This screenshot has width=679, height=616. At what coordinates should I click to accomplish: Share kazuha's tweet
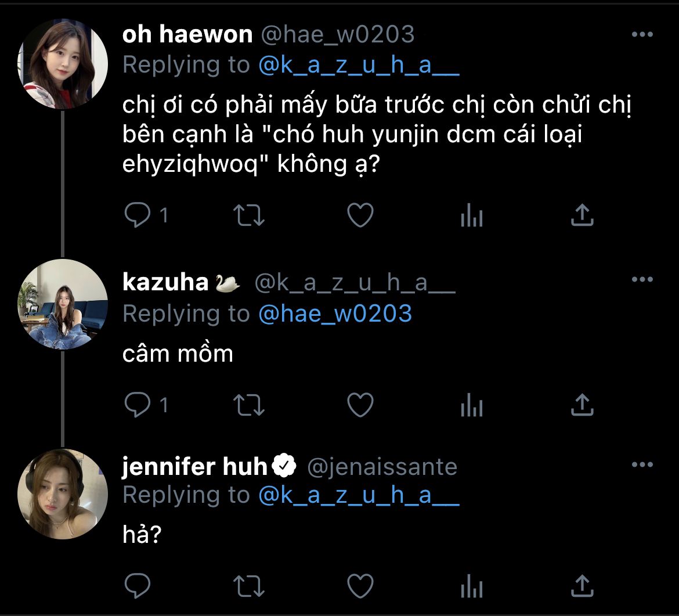(x=582, y=404)
